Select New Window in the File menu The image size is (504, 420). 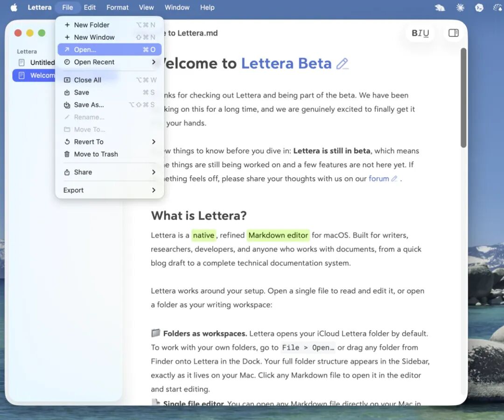[110, 37]
